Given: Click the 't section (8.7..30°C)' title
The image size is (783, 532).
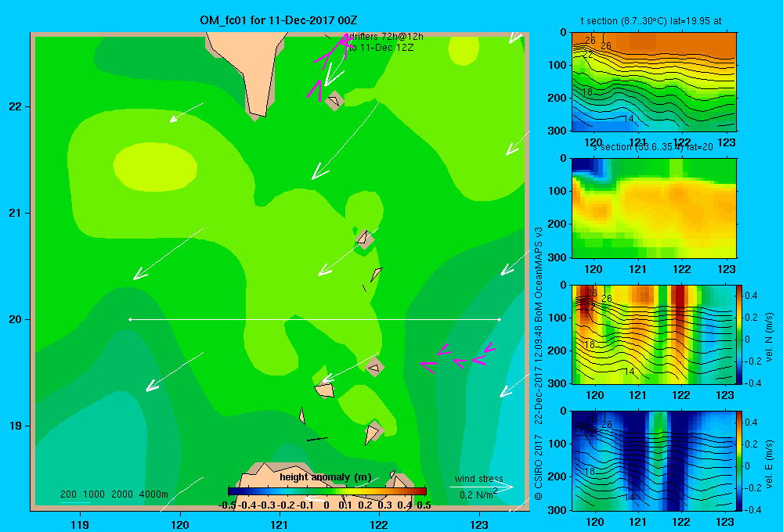Looking at the screenshot, I should click(651, 21).
